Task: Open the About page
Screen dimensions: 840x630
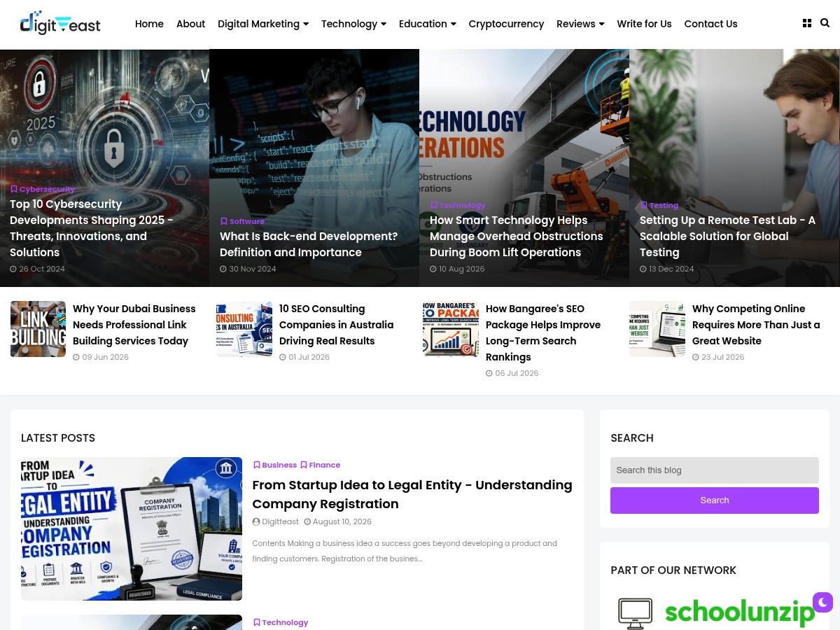Action: [x=190, y=24]
